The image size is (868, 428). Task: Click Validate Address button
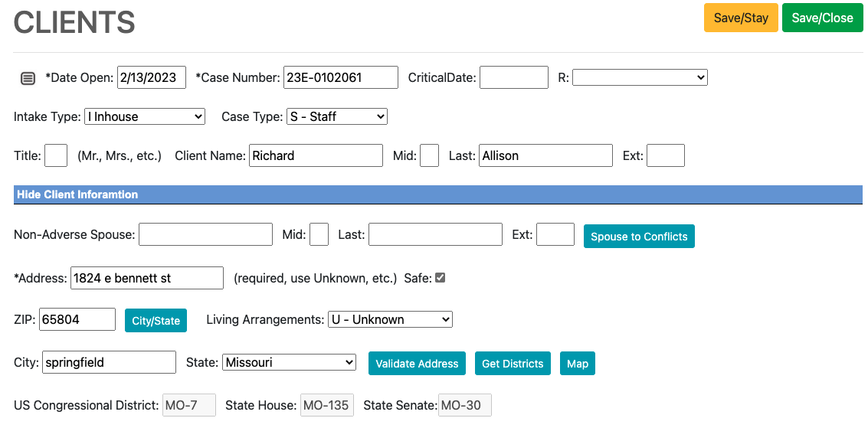417,363
